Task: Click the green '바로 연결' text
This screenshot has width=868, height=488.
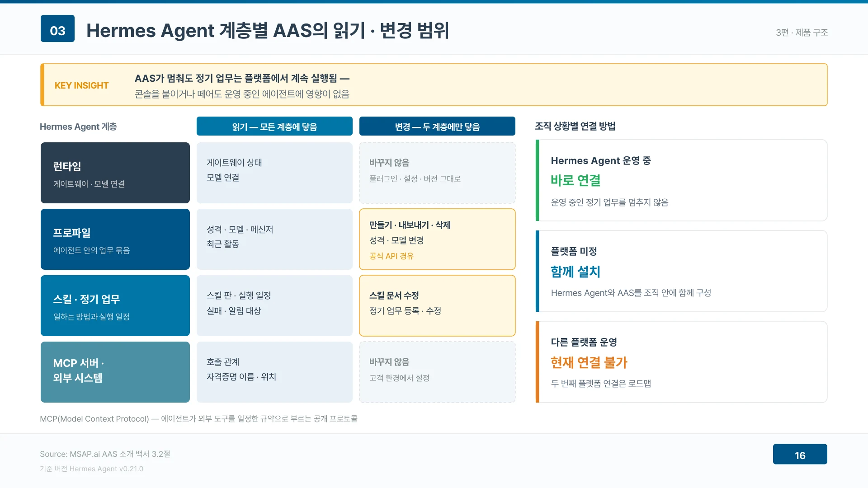Action: point(576,180)
